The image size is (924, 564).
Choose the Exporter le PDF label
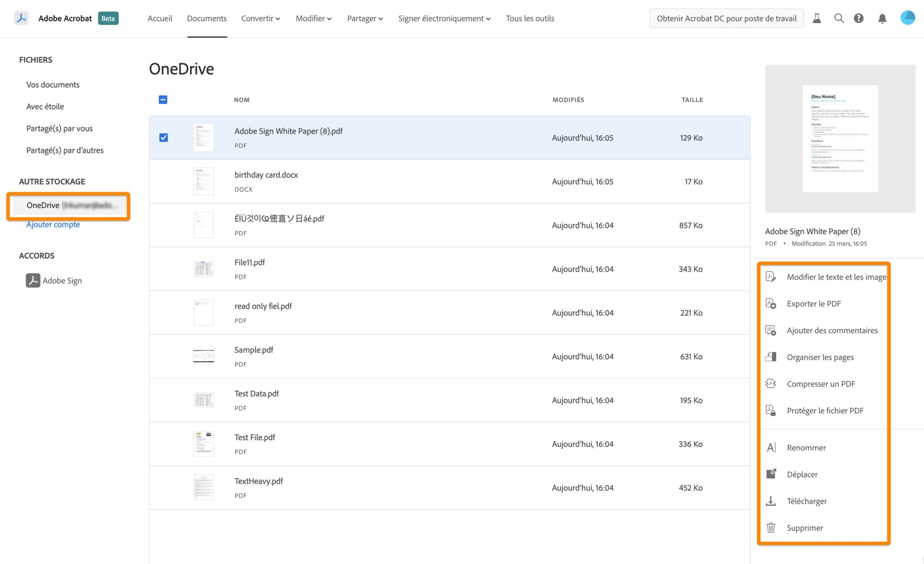tap(814, 303)
